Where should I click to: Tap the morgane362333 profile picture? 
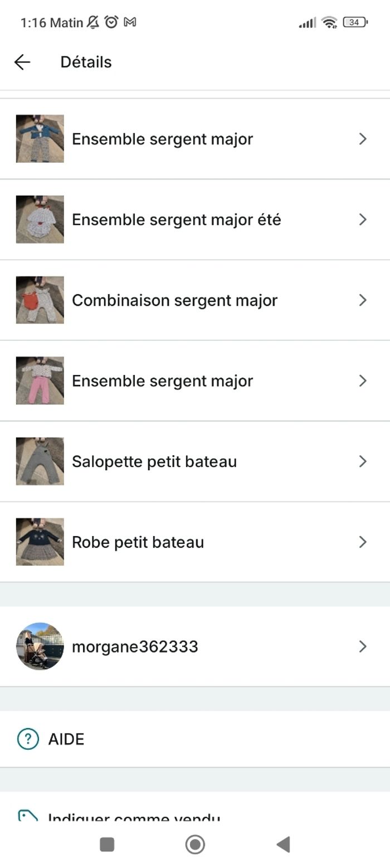(x=40, y=647)
